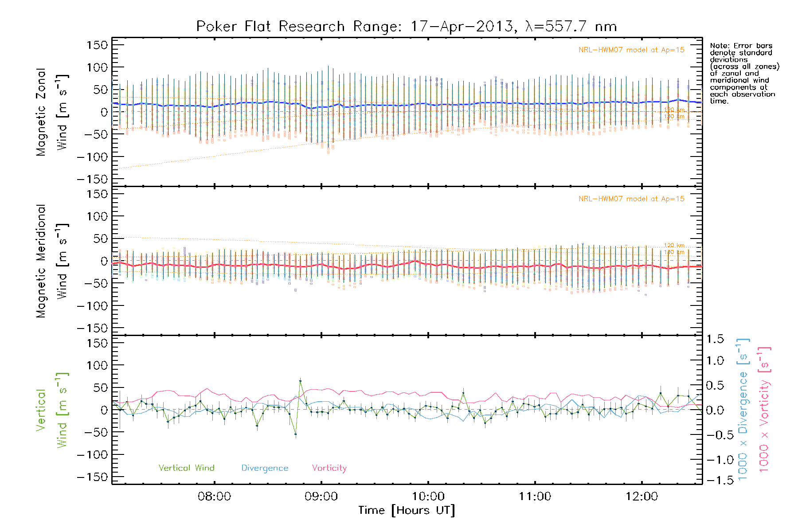Image resolution: width=798 pixels, height=532 pixels.
Task: Click the 10:00 time axis tick label
Action: (x=428, y=497)
